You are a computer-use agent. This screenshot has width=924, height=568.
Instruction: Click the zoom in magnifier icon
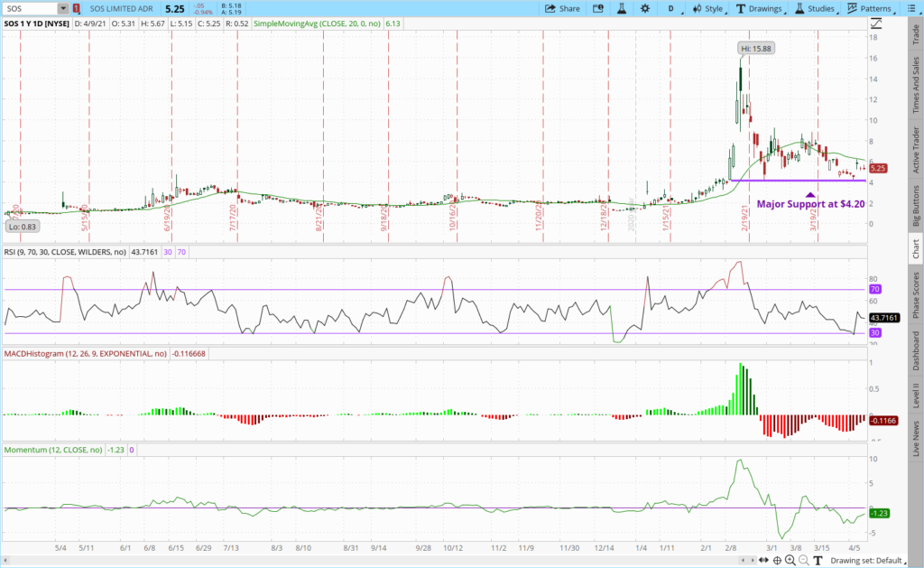[790, 561]
